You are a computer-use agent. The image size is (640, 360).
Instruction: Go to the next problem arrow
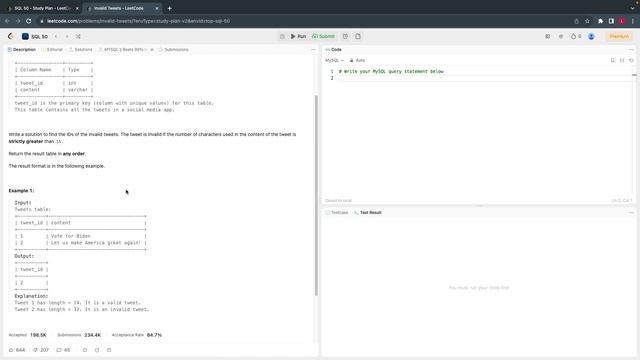pos(67,36)
